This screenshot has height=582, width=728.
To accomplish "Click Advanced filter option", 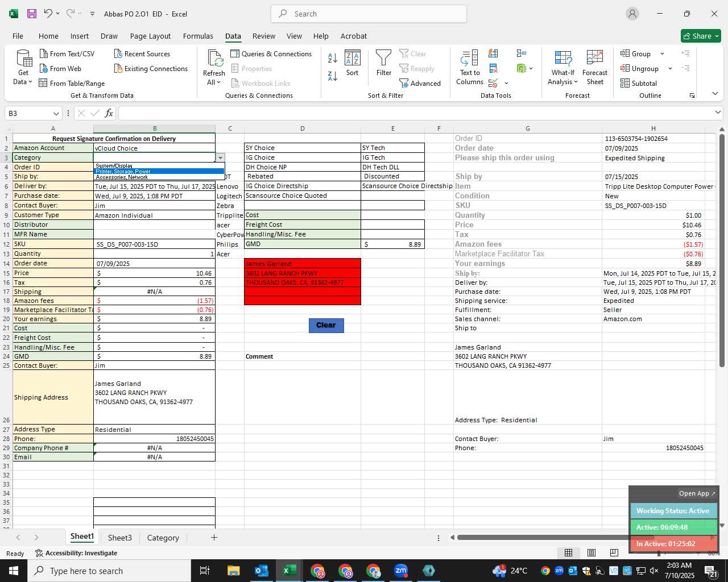I will click(420, 83).
